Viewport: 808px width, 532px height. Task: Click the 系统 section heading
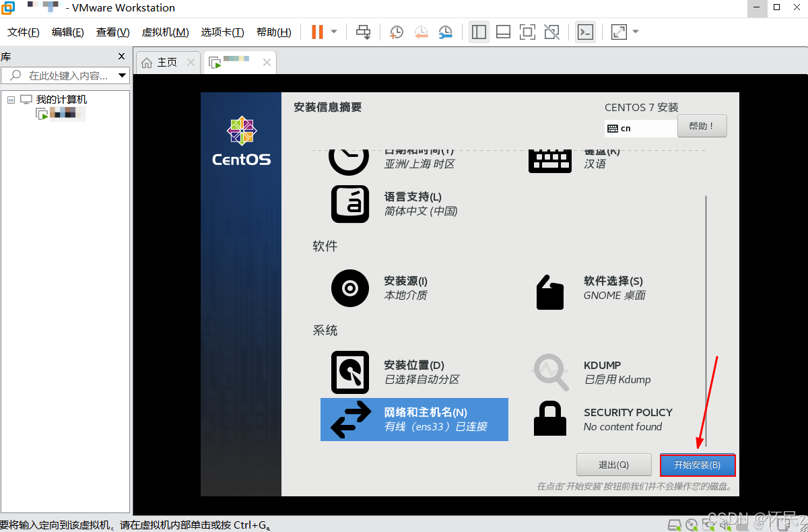pyautogui.click(x=325, y=330)
